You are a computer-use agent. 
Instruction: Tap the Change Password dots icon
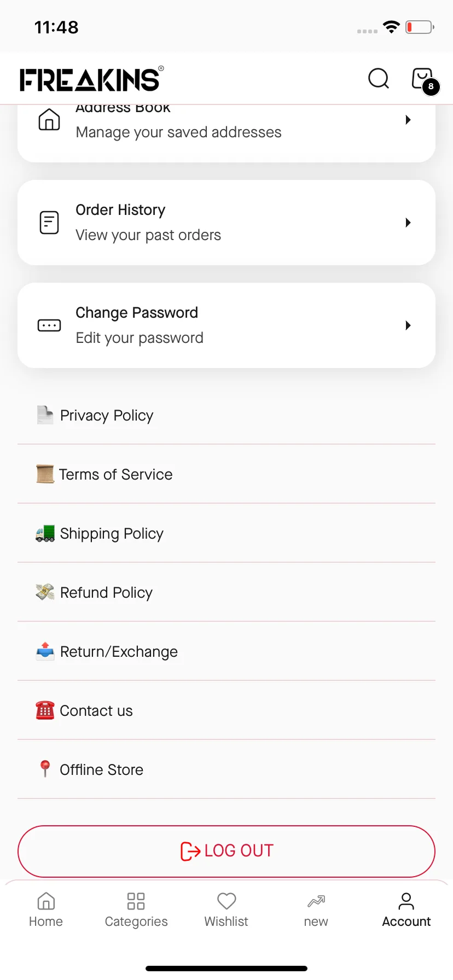tap(49, 325)
